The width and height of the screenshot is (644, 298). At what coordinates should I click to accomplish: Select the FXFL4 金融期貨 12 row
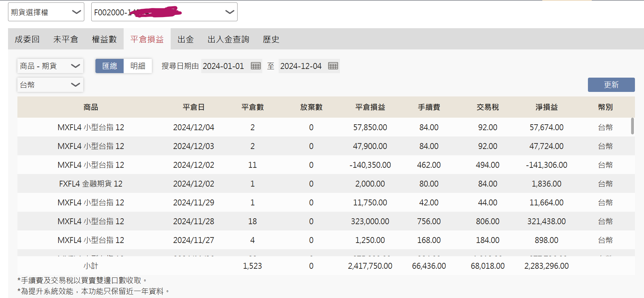click(326, 183)
